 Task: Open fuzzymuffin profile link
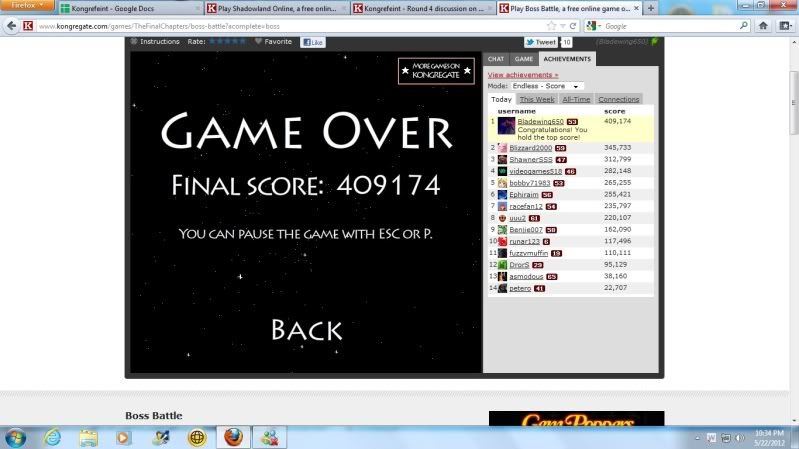528,253
